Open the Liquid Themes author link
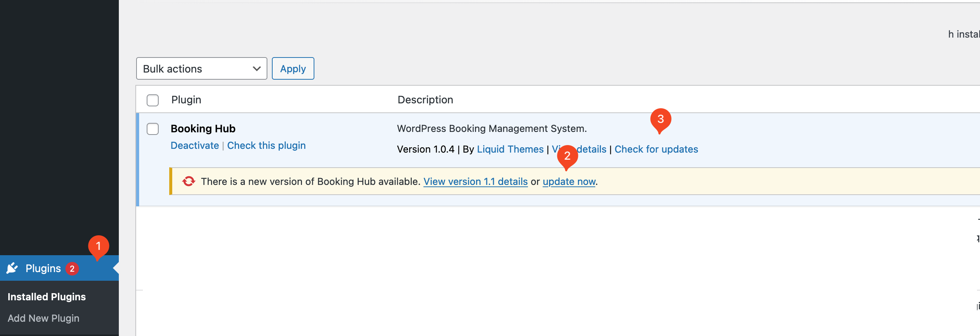Image resolution: width=980 pixels, height=336 pixels. (510, 149)
